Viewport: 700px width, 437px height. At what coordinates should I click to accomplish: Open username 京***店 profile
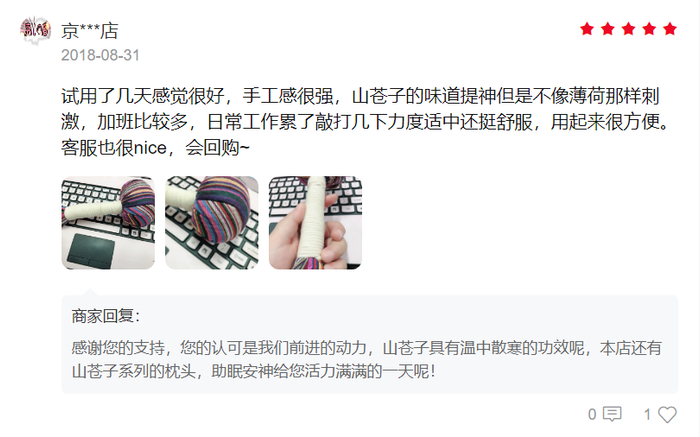click(90, 31)
